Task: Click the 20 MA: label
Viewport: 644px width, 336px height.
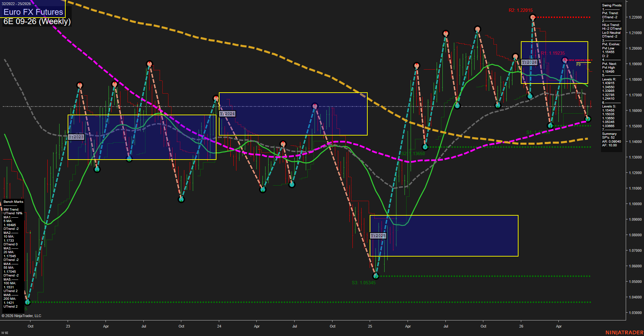Action: [9, 252]
